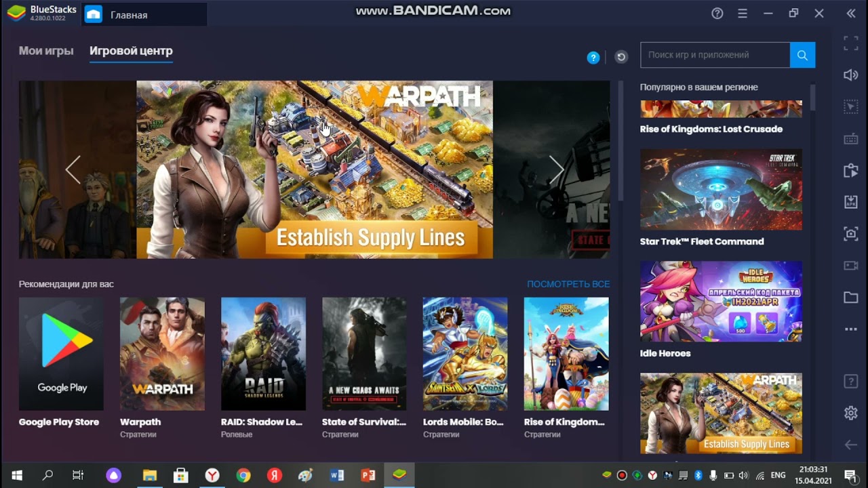Click the refresh icon beside search
The width and height of the screenshot is (868, 488).
pos(621,57)
